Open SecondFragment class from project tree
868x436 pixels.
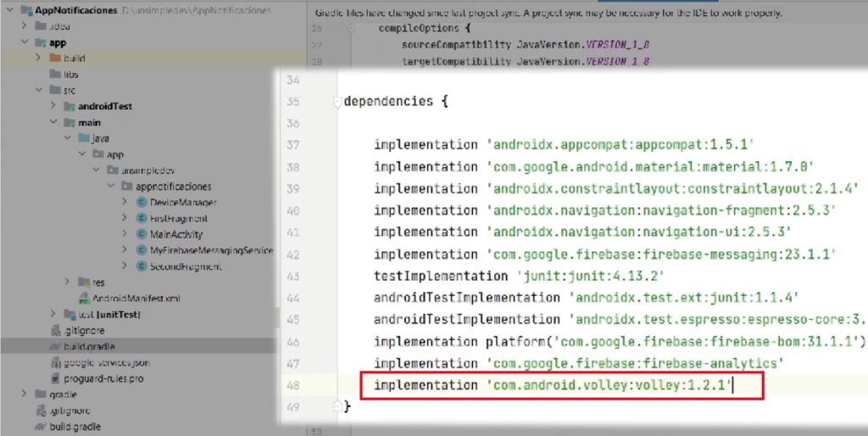point(185,266)
